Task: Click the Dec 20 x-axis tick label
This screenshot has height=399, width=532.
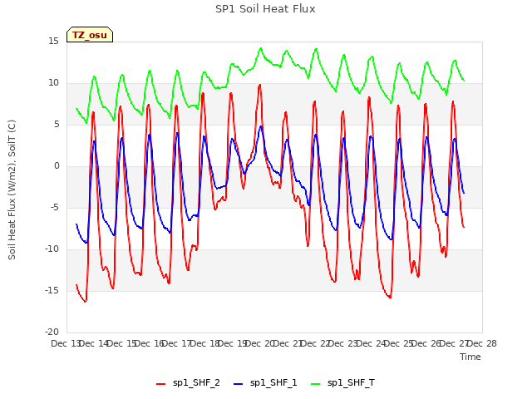Action: click(260, 343)
